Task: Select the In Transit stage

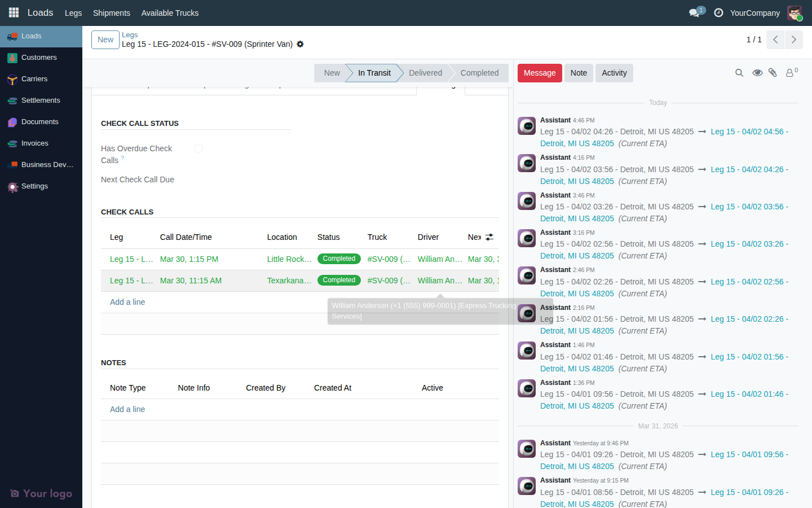Action: pos(374,73)
